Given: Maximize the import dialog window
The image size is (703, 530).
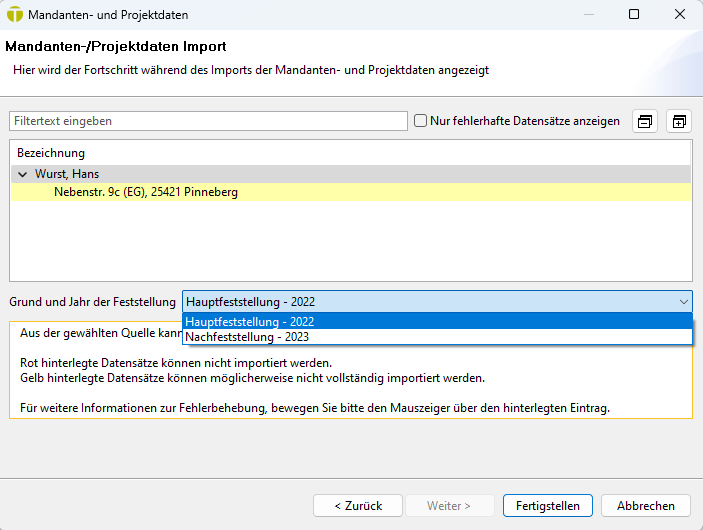Looking at the screenshot, I should [634, 15].
